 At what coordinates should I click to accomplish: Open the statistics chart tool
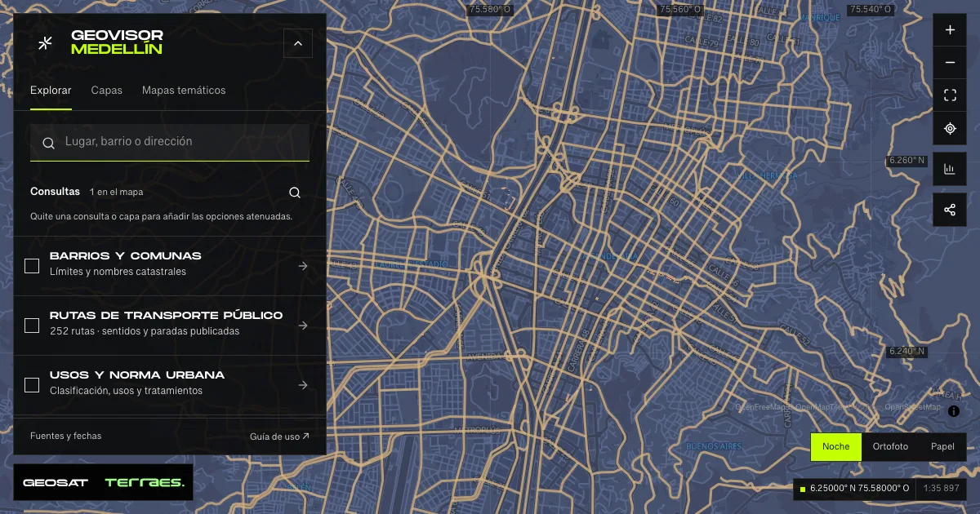point(950,169)
